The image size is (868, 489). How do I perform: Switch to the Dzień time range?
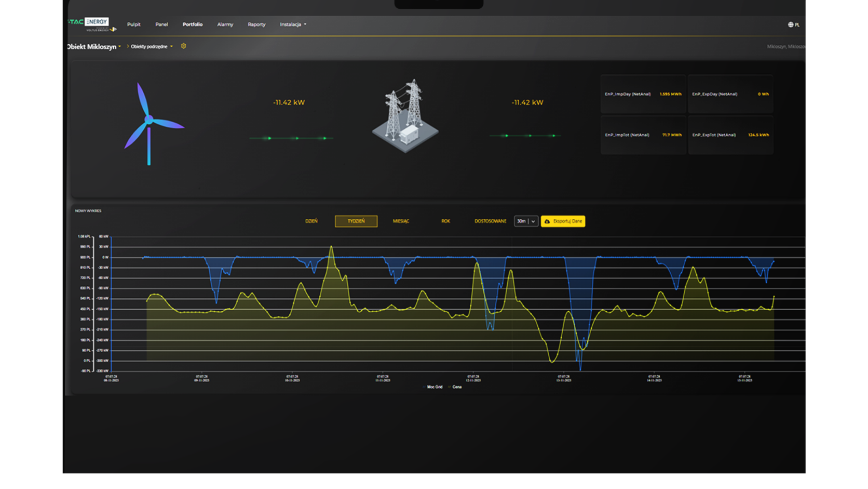[x=311, y=221]
